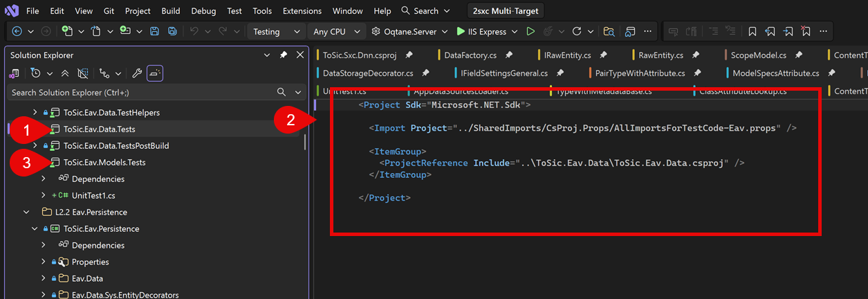Screen dimensions: 868x299
Task: Open the Testing configuration dropdown
Action: 276,31
